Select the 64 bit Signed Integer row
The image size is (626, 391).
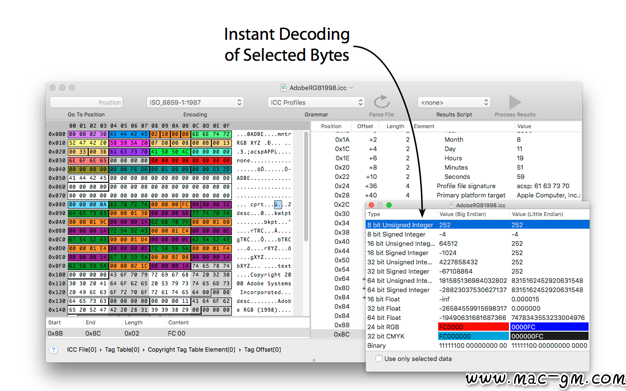point(477,290)
